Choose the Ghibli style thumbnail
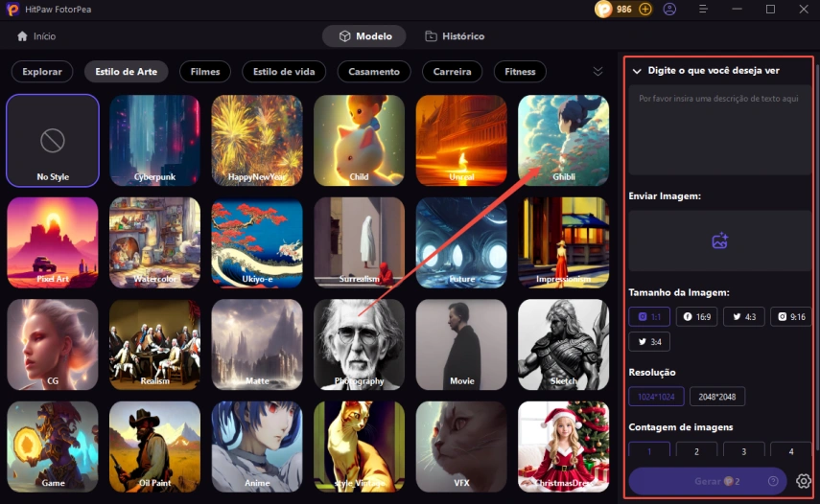Viewport: 820px width, 504px height. click(563, 140)
